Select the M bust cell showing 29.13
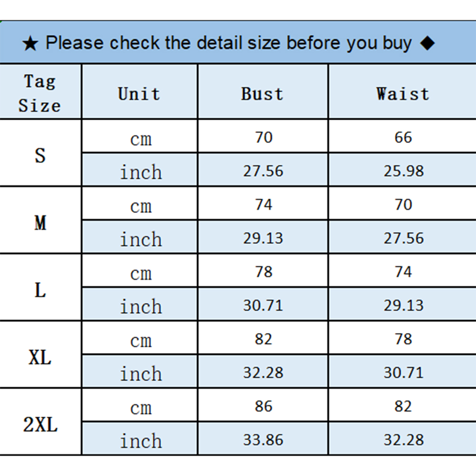Screen dimensions: 476x476 263,238
